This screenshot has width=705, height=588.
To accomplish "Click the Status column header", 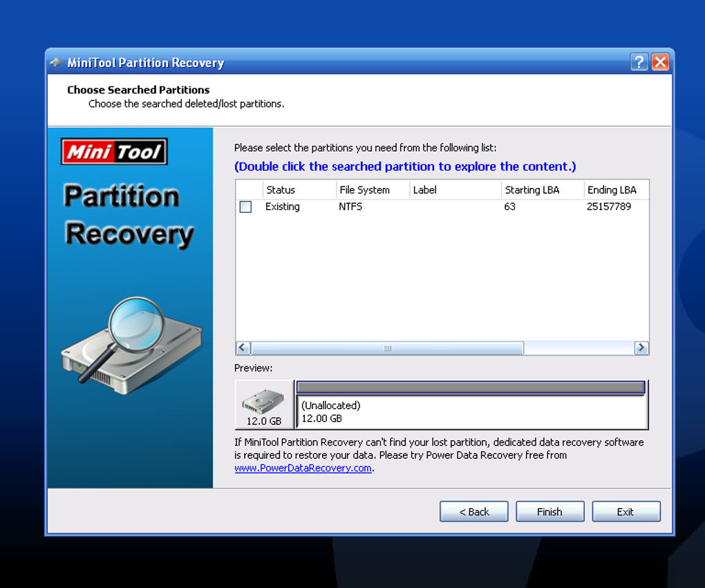I will 299,190.
